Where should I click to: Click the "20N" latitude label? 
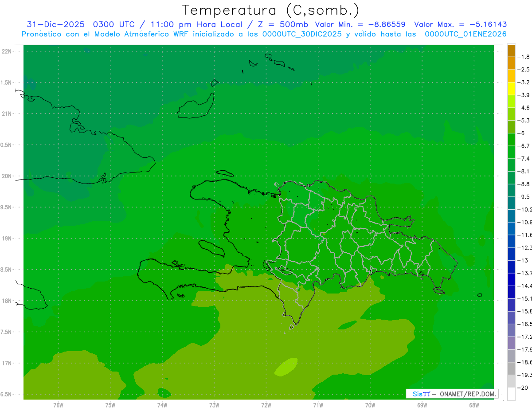[8, 176]
